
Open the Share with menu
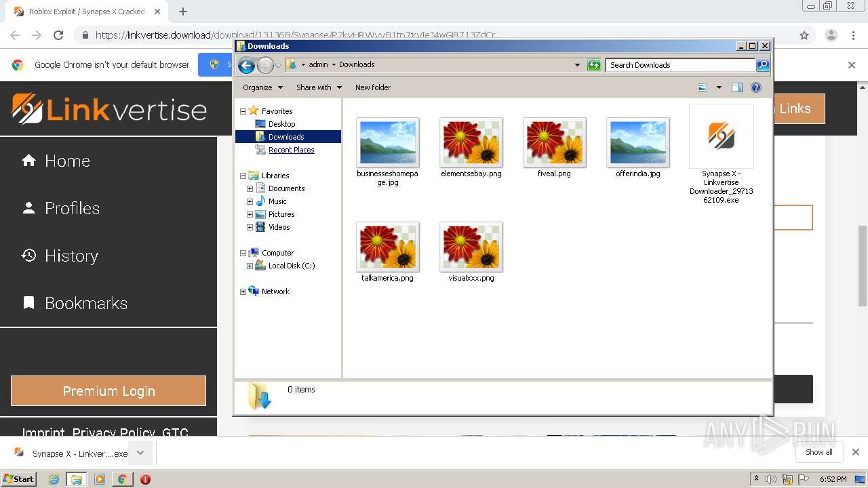pyautogui.click(x=319, y=87)
